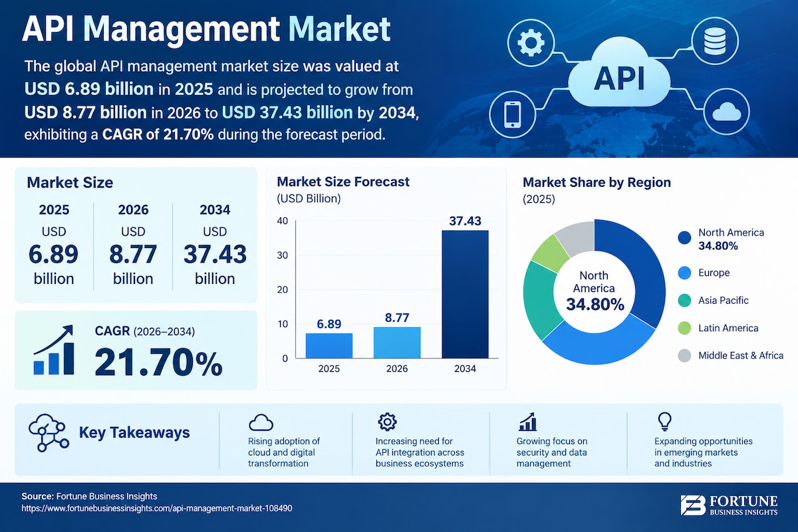798x532 pixels.
Task: Click the Middle East & Africa legend dot
Action: tap(684, 356)
